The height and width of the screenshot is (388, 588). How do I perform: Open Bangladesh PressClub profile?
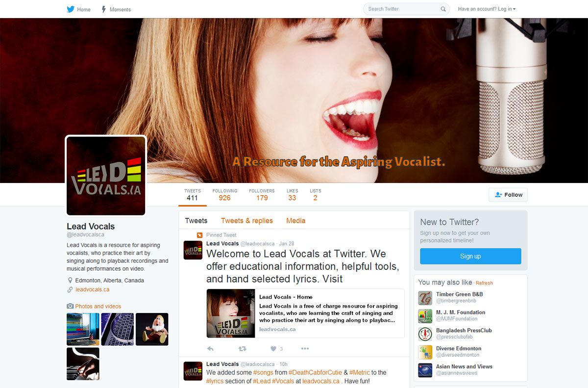(x=464, y=331)
